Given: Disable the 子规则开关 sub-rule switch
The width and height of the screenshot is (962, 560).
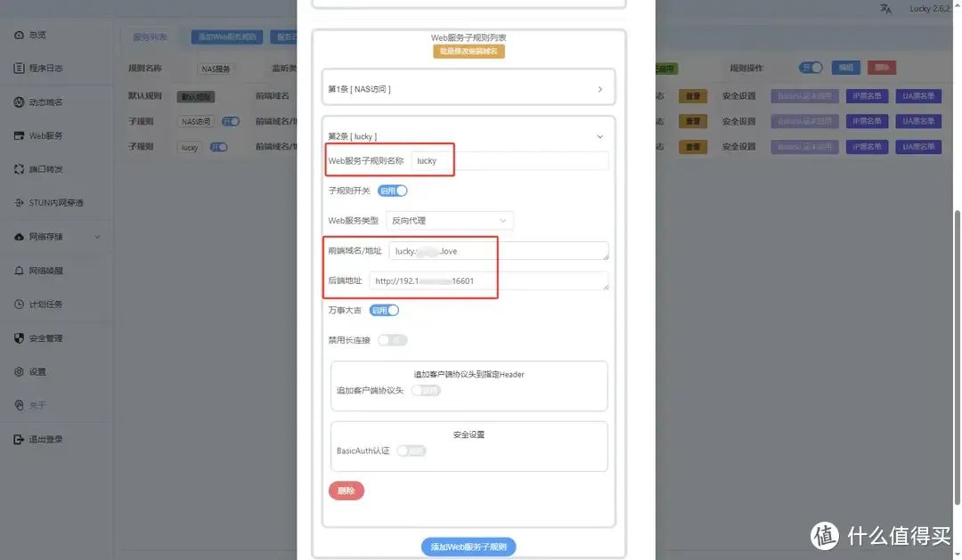Looking at the screenshot, I should pyautogui.click(x=392, y=191).
